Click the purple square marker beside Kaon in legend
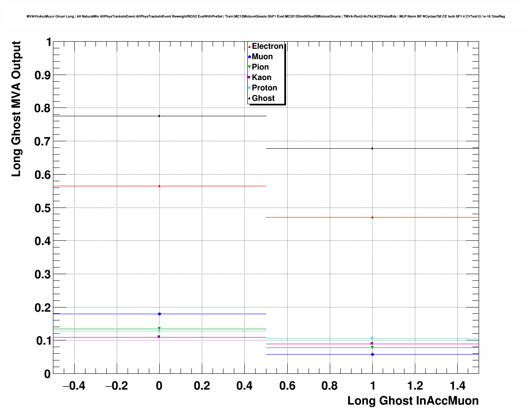Viewport: 532px width, 415px height. pyautogui.click(x=249, y=77)
